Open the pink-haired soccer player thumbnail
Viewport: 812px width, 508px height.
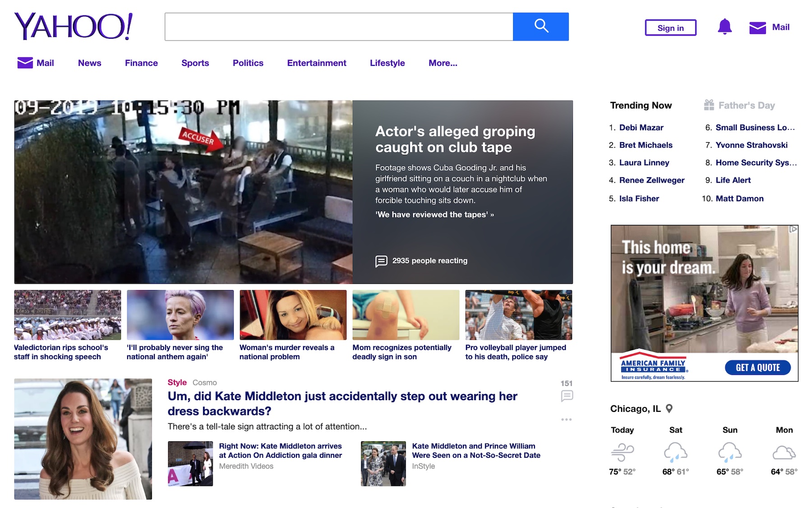[x=180, y=315]
